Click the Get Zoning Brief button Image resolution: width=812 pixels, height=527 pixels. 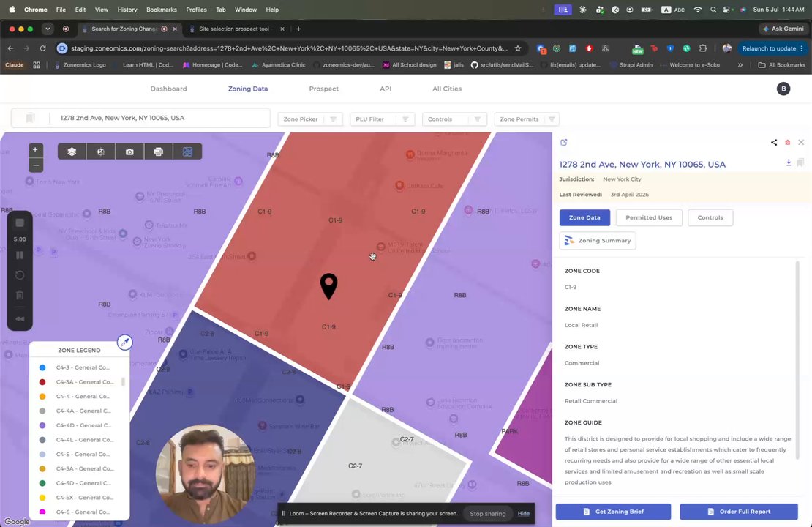(613, 512)
